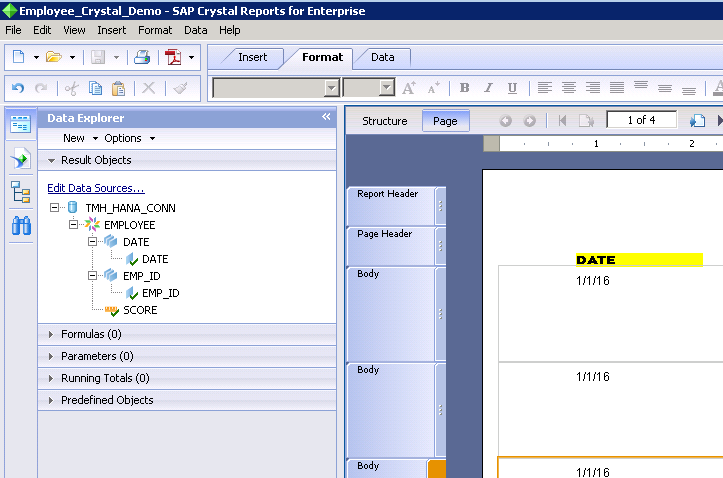Open the Insert menu in menu bar
This screenshot has height=478, width=723.
point(112,30)
